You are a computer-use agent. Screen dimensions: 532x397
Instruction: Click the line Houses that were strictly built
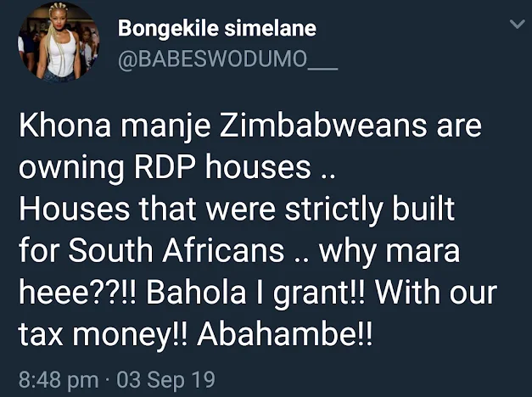coord(237,210)
